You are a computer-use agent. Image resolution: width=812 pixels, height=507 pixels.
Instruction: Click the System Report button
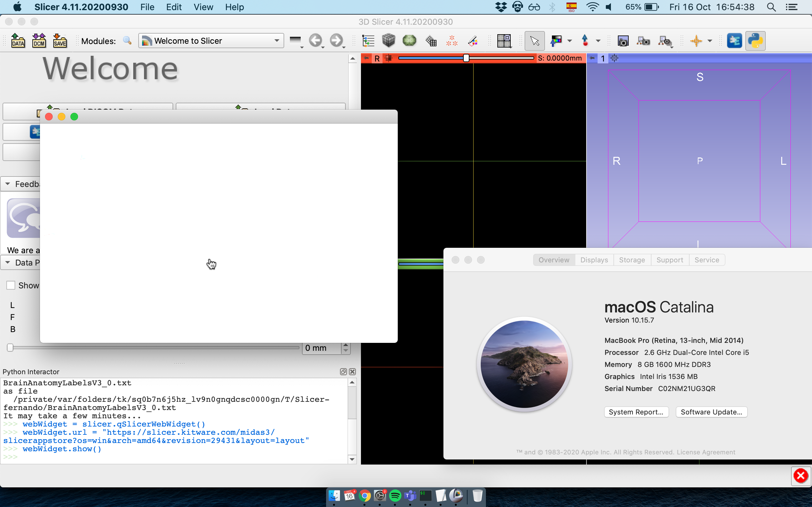coord(636,412)
